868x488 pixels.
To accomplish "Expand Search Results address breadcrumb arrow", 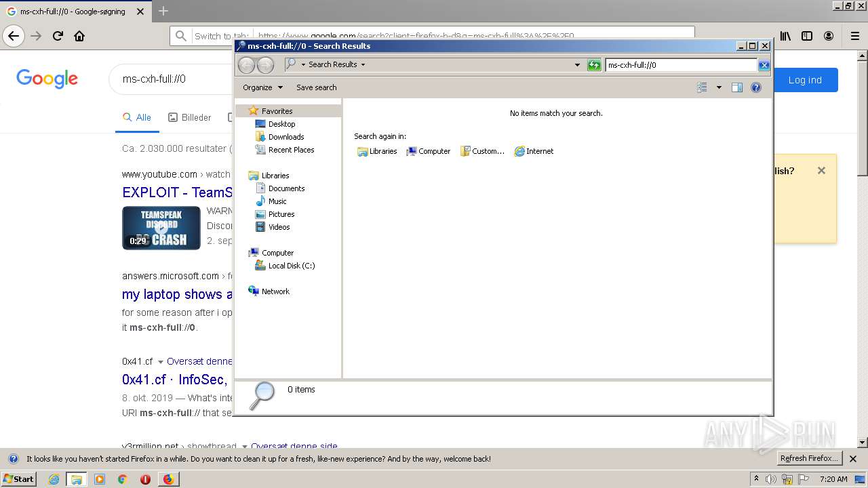I will tap(363, 65).
